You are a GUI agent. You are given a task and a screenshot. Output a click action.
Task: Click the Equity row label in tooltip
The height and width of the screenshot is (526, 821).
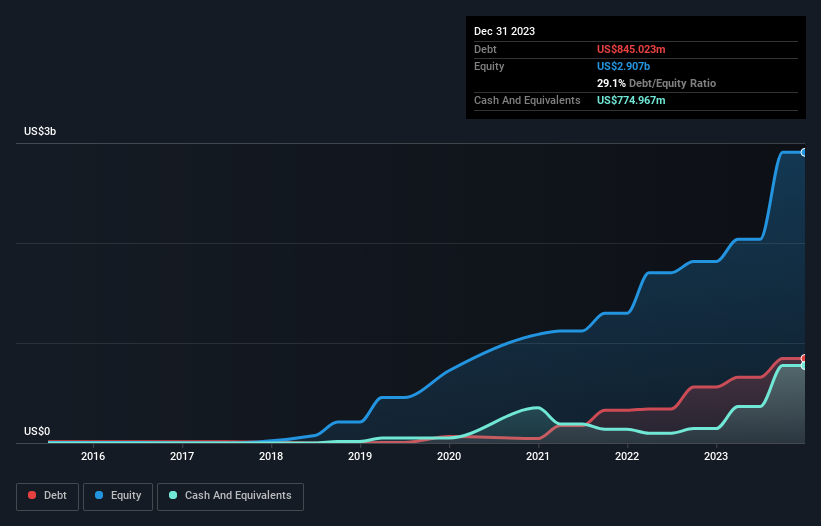point(489,66)
